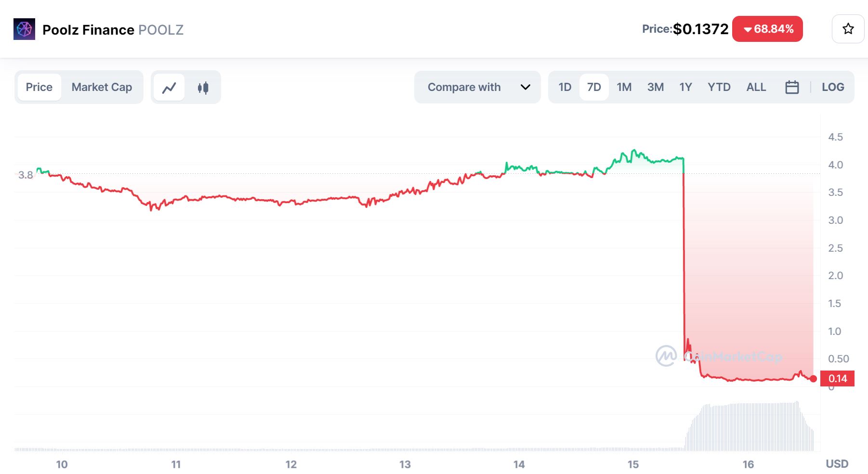Viewport: 868px width, 474px height.
Task: Set chart range to 1Y
Action: point(685,87)
